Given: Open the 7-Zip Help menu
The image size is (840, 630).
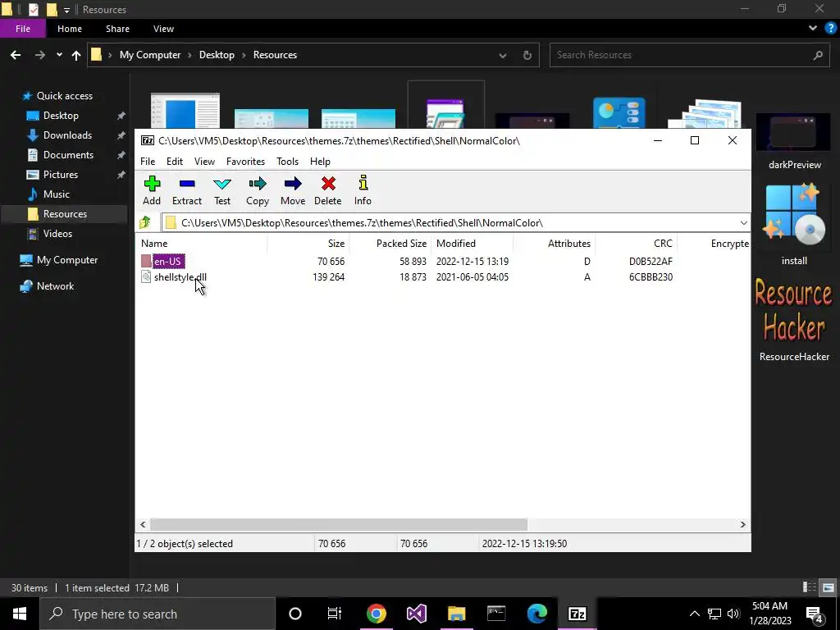Looking at the screenshot, I should coord(320,162).
